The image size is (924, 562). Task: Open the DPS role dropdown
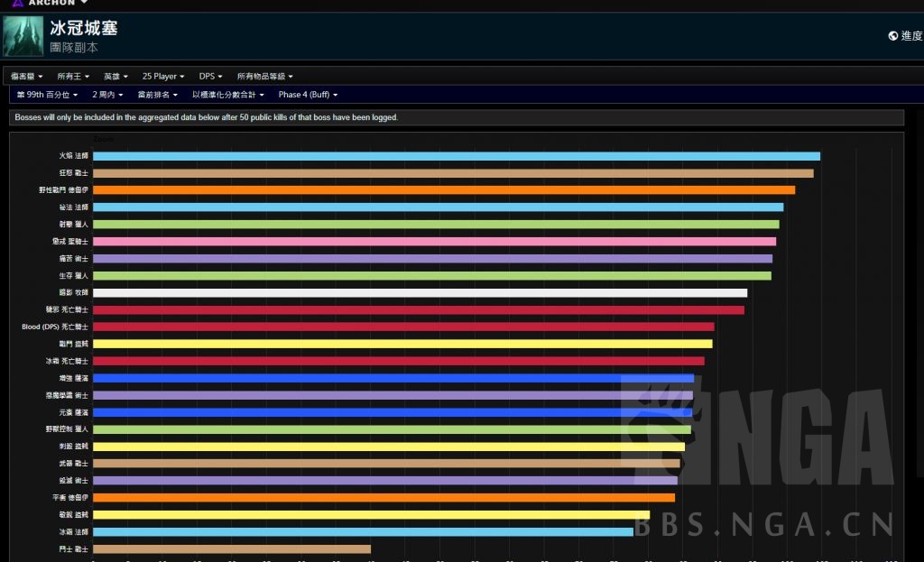click(211, 77)
